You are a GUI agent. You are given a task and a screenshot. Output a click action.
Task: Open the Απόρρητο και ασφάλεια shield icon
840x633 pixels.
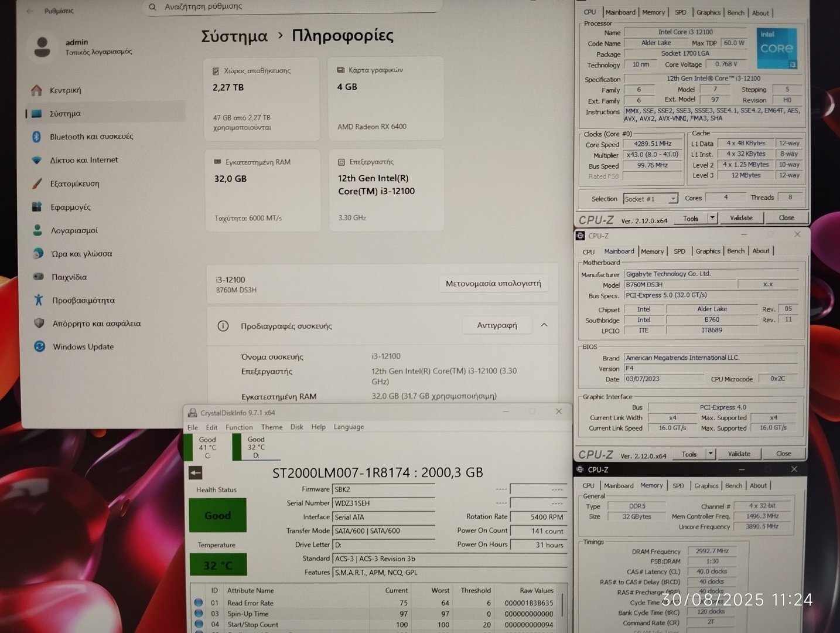click(x=39, y=323)
